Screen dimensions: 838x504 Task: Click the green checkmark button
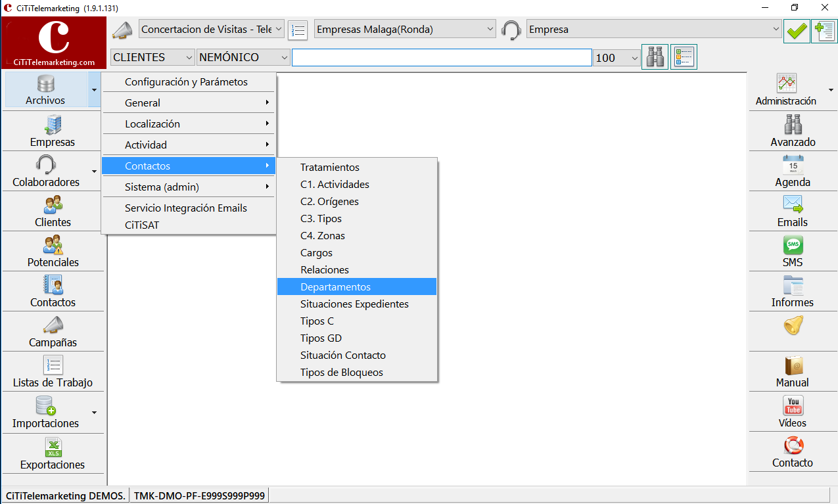[797, 30]
